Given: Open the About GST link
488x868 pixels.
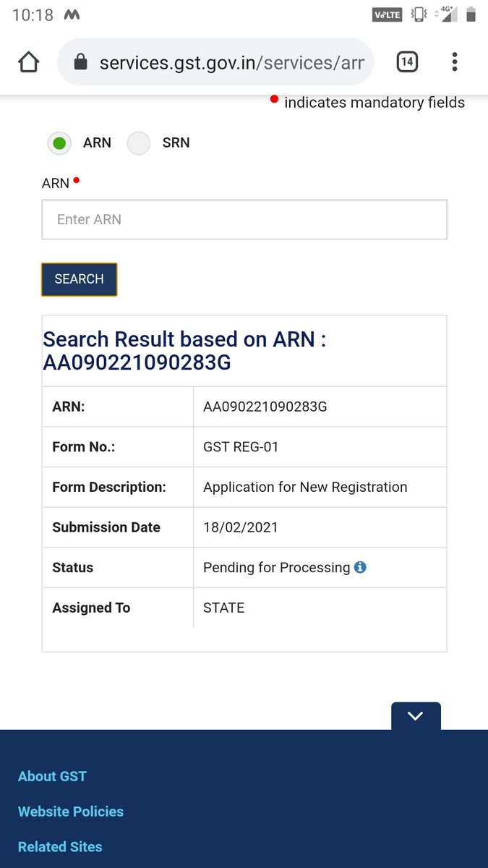Looking at the screenshot, I should pos(52,776).
